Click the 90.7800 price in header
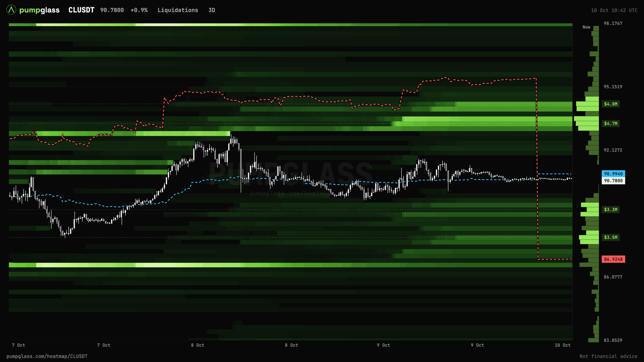Screen dimensions: 644x362 click(x=112, y=10)
